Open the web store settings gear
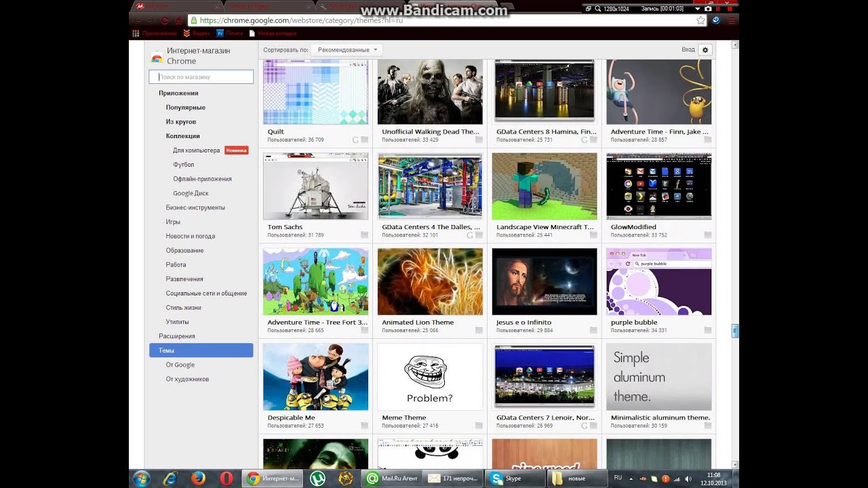868x488 pixels. (705, 50)
